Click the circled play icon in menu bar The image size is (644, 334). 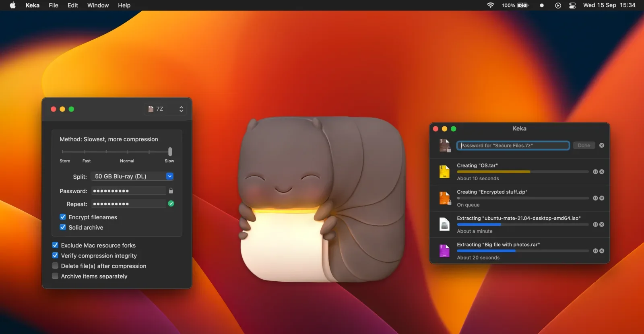click(558, 5)
